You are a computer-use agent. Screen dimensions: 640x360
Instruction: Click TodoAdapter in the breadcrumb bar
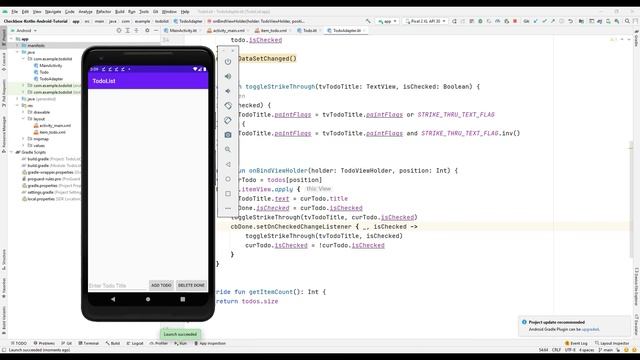(188, 21)
